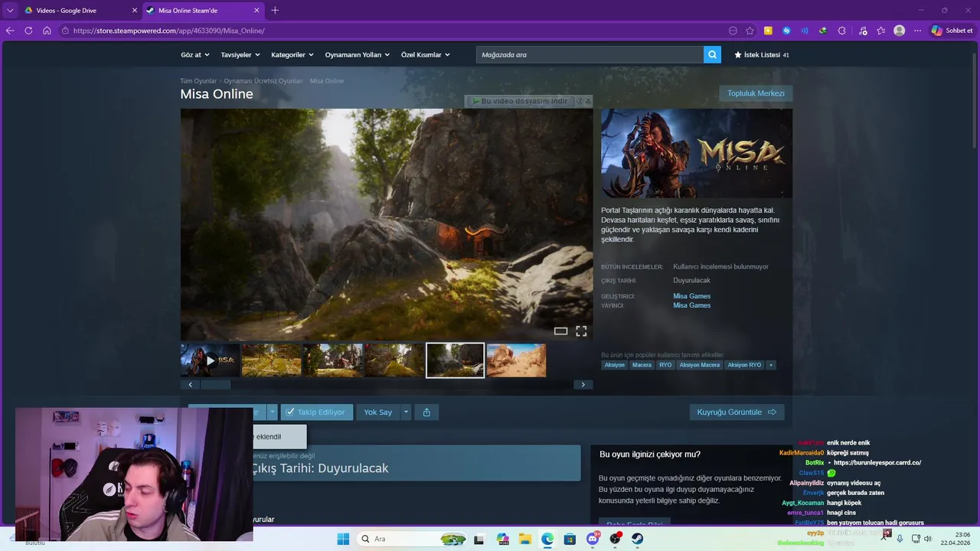Enter fullscreen on the media viewer
This screenshot has height=551, width=980.
click(x=581, y=331)
